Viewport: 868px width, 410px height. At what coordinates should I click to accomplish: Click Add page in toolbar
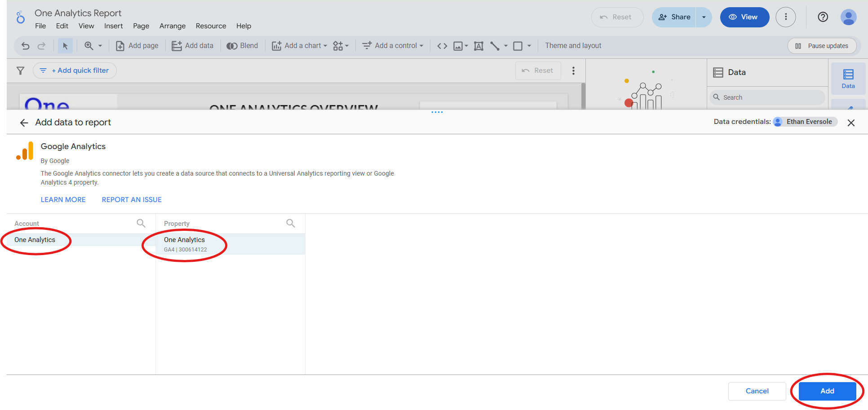[x=137, y=46]
